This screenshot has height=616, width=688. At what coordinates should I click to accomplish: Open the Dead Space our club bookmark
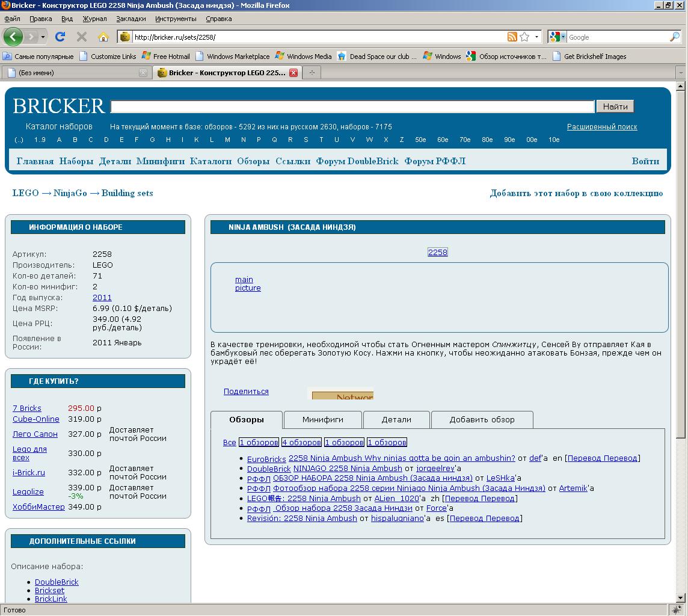377,56
